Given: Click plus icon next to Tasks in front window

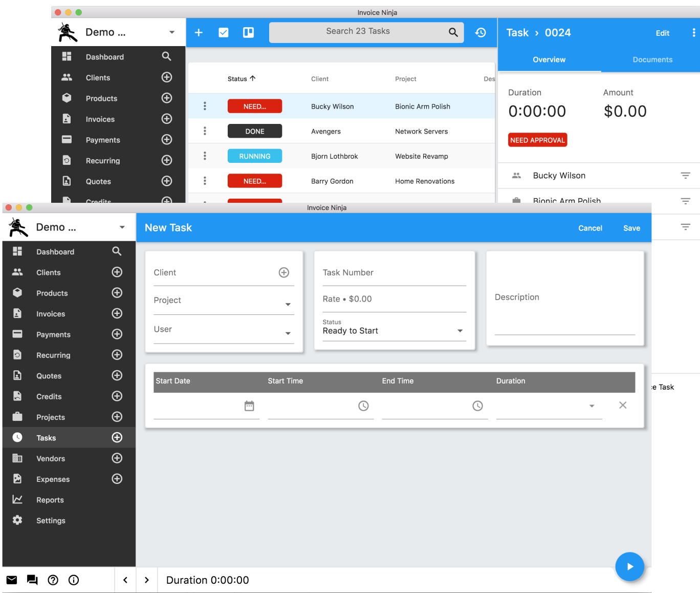Looking at the screenshot, I should tap(117, 437).
